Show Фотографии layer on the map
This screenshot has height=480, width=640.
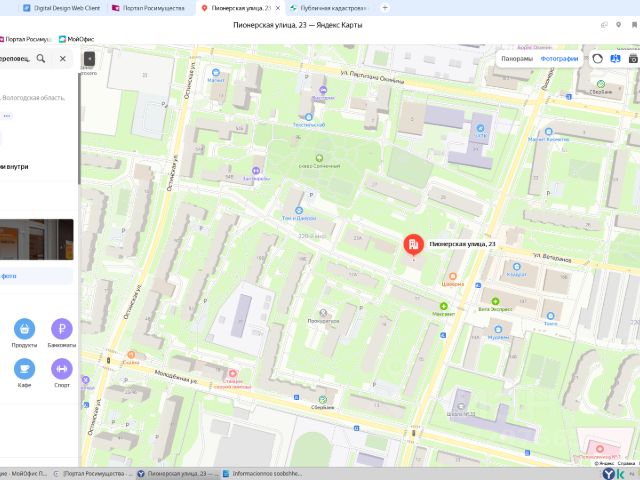559,59
